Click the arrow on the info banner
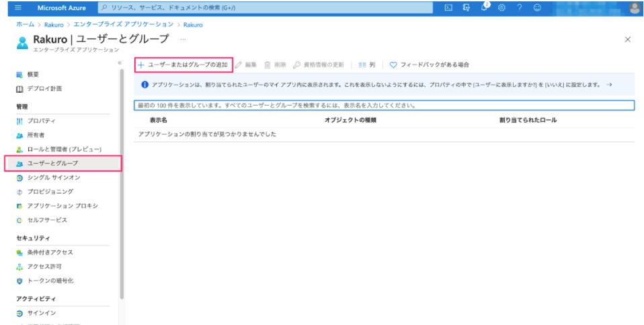Image resolution: width=644 pixels, height=325 pixels. pyautogui.click(x=609, y=85)
